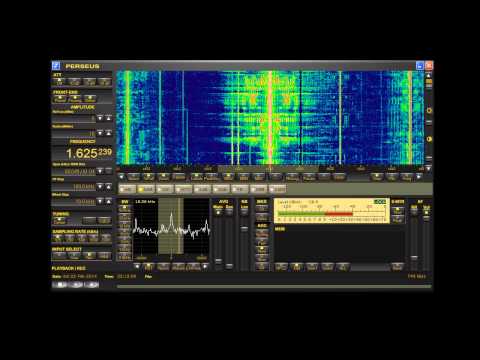
Task: Click the down arrow beside the waterfall
Action: (x=429, y=168)
